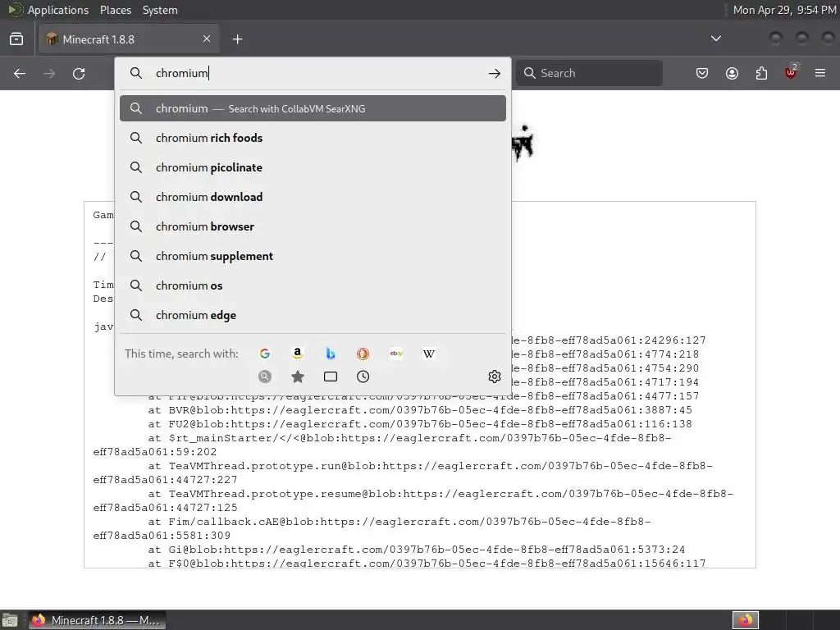
Task: Search in history clock icon
Action: (363, 377)
